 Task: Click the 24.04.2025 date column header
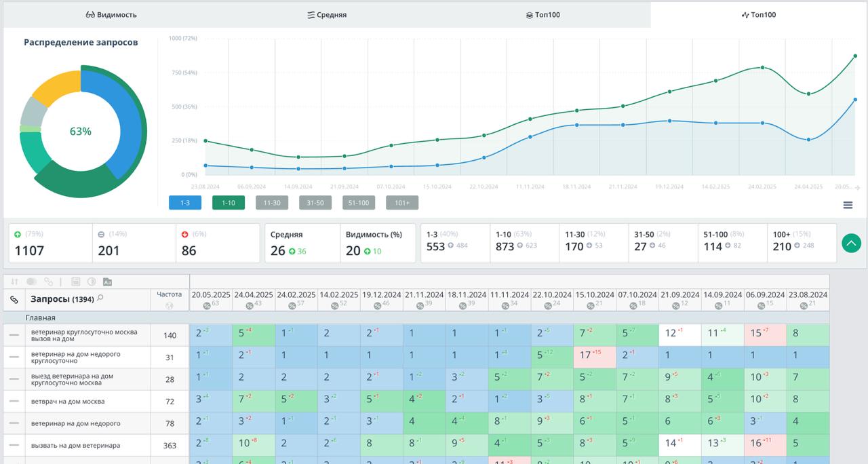pos(254,294)
